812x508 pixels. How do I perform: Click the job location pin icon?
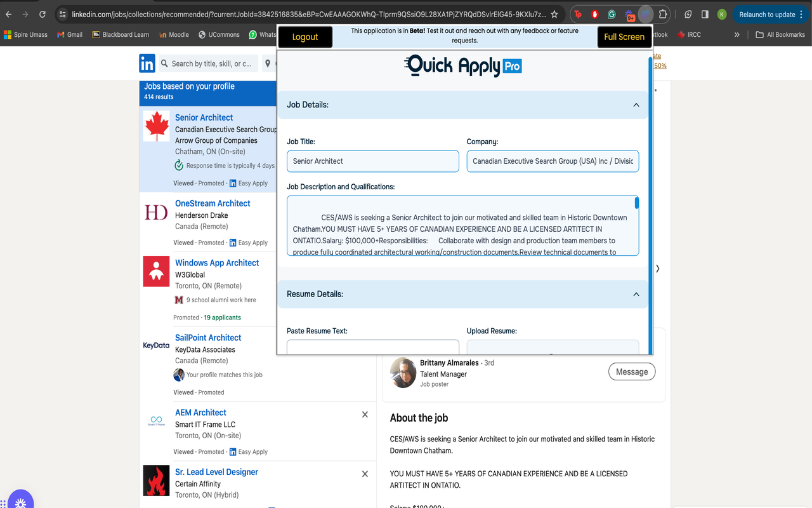point(268,63)
